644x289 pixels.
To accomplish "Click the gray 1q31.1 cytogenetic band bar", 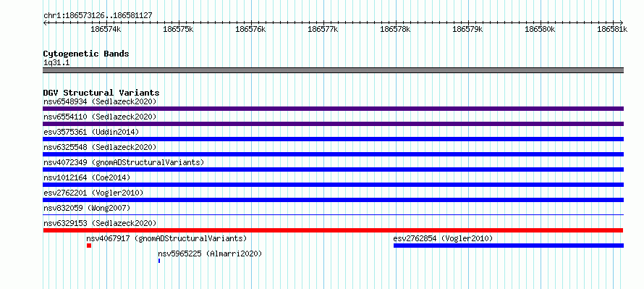I will (333, 70).
